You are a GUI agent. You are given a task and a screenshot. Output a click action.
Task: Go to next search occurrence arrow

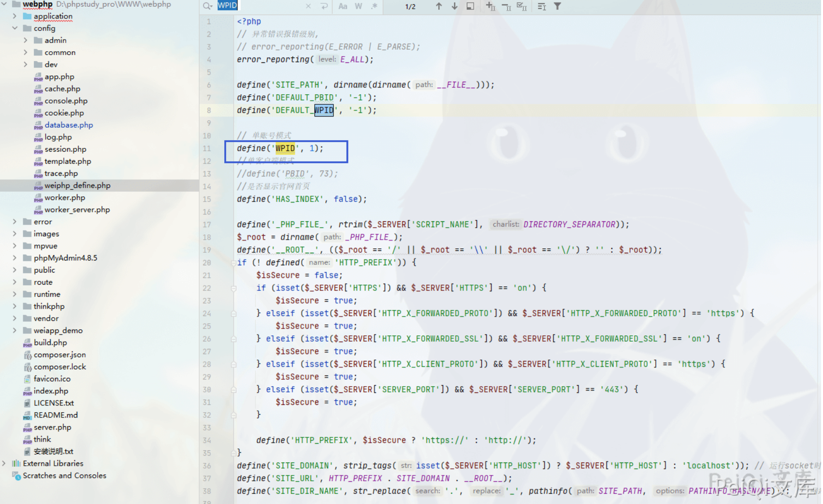[454, 6]
